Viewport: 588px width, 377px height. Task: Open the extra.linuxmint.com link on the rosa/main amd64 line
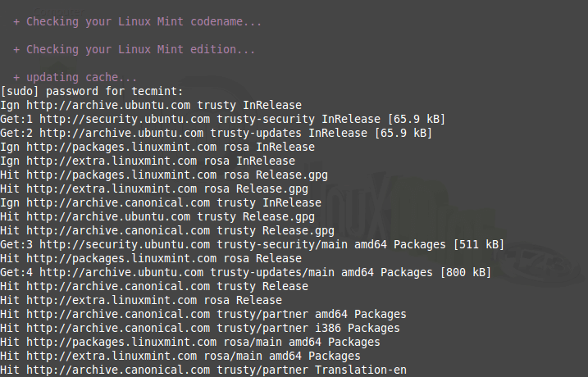point(112,356)
